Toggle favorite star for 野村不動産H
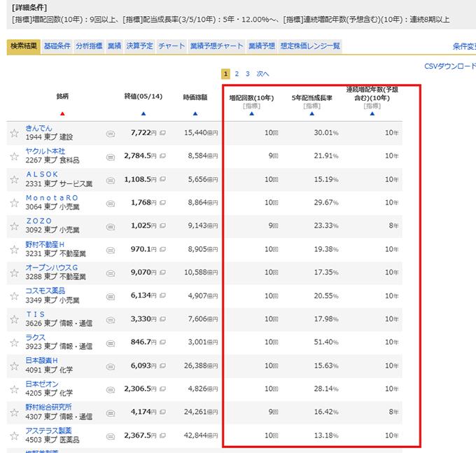Screen dimensions: 476x453 click(14, 249)
